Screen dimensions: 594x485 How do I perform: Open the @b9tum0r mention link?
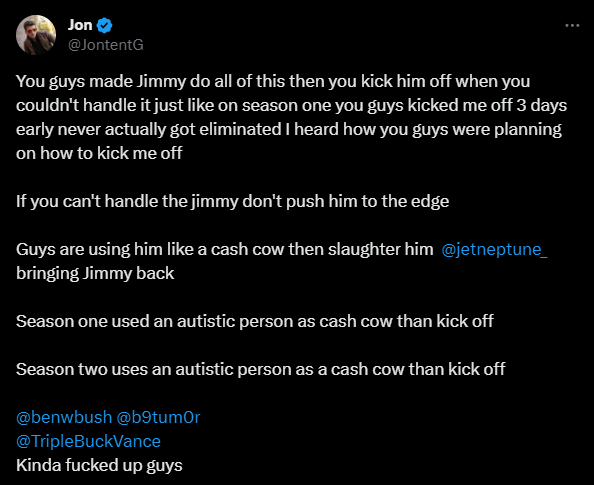(158, 417)
